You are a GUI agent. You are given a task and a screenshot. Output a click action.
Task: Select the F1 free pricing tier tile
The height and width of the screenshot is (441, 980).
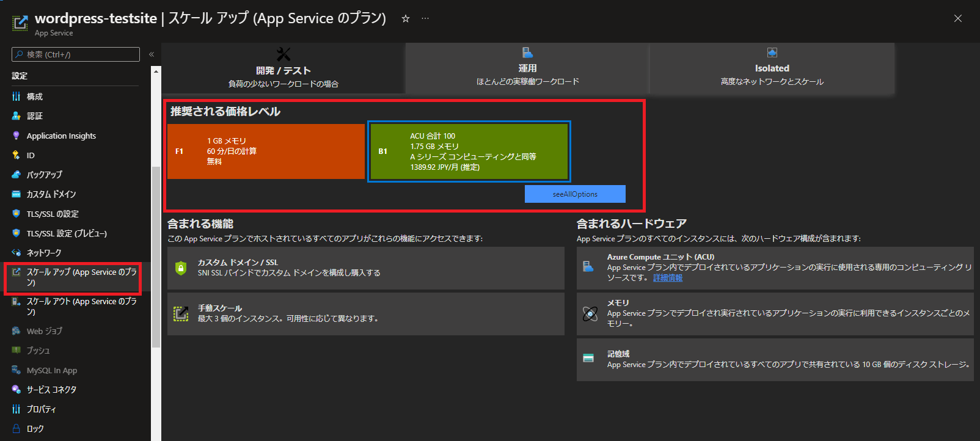click(x=266, y=151)
